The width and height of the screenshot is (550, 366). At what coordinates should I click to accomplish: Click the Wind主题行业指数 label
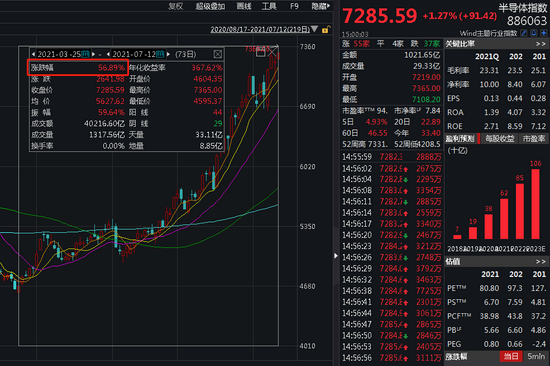pyautogui.click(x=488, y=33)
